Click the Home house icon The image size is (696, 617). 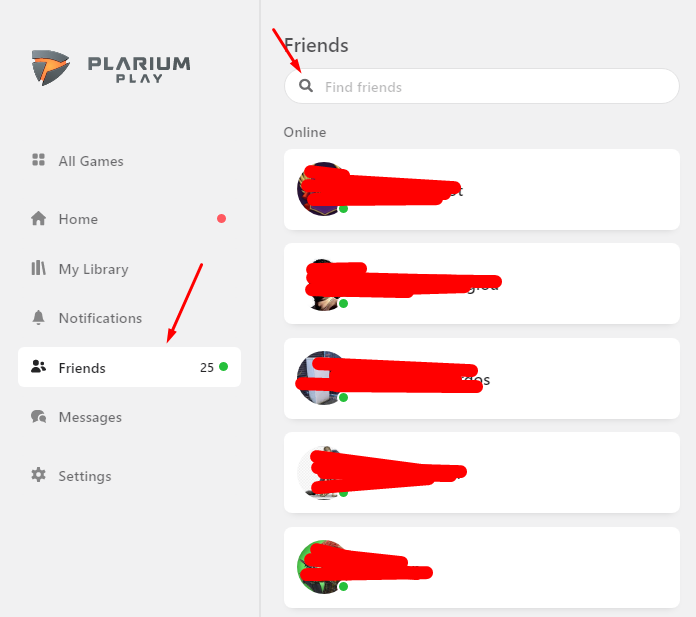coord(39,218)
